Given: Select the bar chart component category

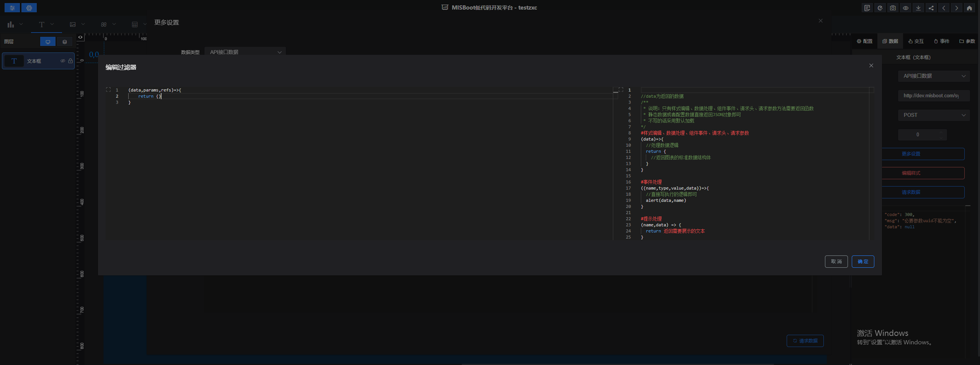Looking at the screenshot, I should tap(11, 25).
